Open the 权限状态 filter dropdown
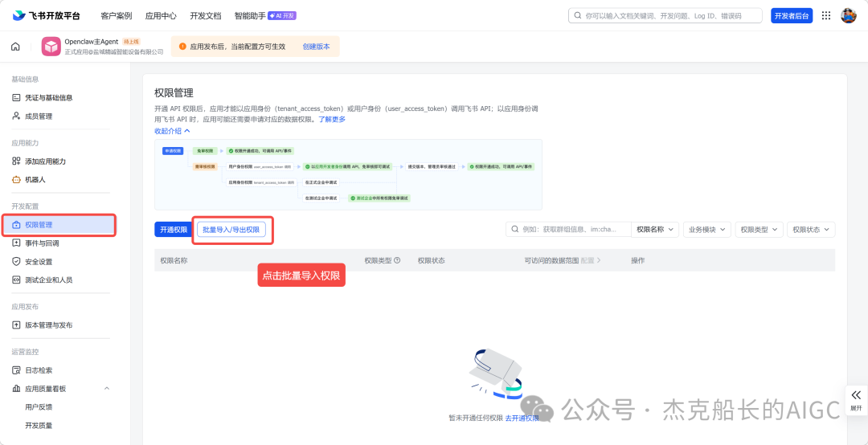Viewport: 868px width, 445px height. [811, 229]
